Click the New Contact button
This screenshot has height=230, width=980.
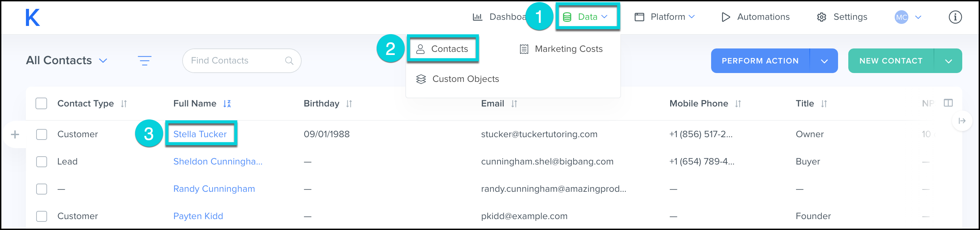point(891,61)
